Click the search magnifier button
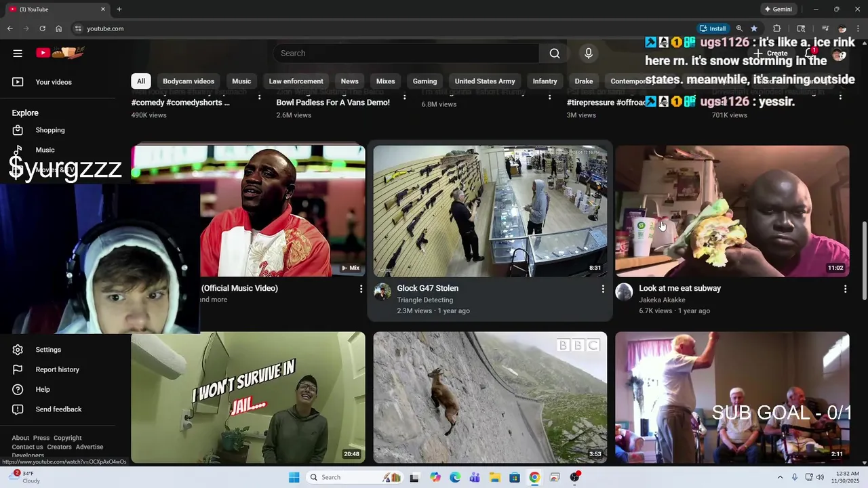Image resolution: width=868 pixels, height=488 pixels. (555, 54)
